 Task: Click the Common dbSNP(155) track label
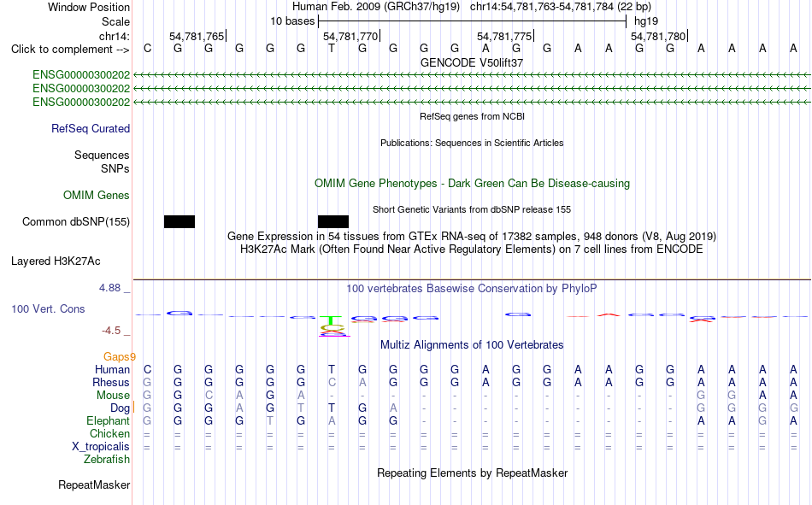click(76, 221)
